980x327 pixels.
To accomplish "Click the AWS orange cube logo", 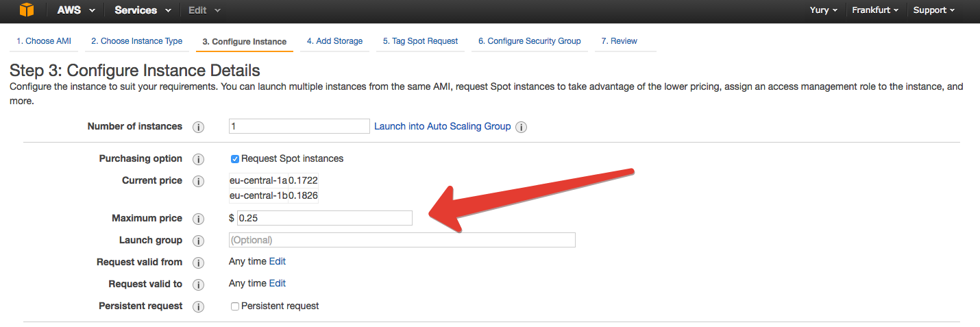I will tap(26, 10).
